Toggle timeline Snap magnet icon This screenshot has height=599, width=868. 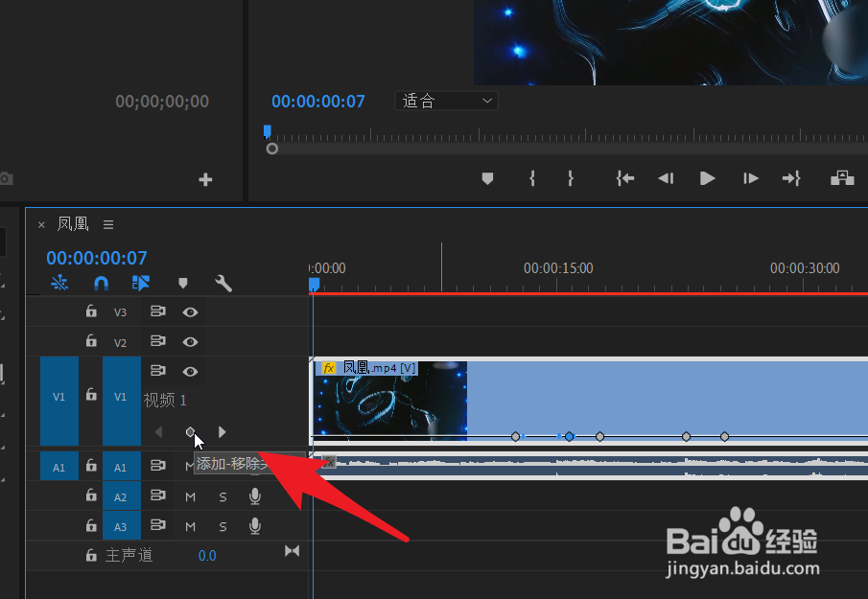pos(101,283)
